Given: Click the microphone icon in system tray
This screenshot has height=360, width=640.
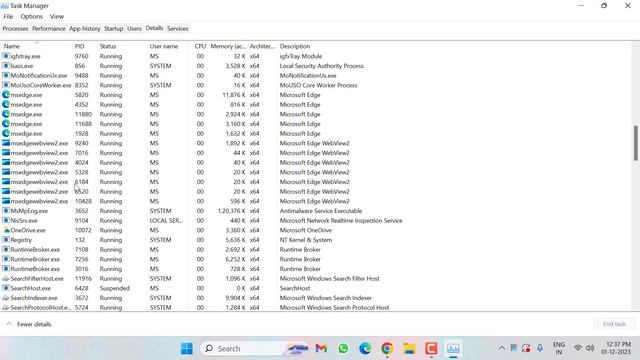Looking at the screenshot, I should (x=540, y=348).
